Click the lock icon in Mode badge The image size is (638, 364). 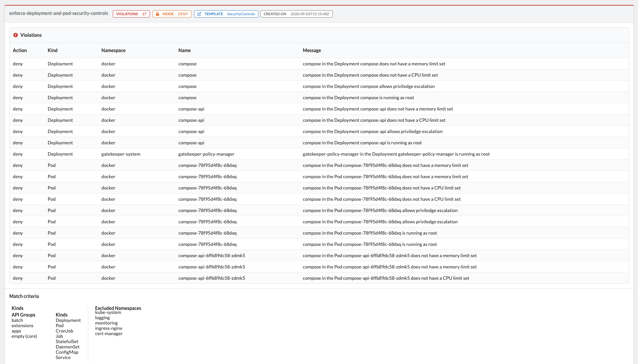tap(158, 14)
